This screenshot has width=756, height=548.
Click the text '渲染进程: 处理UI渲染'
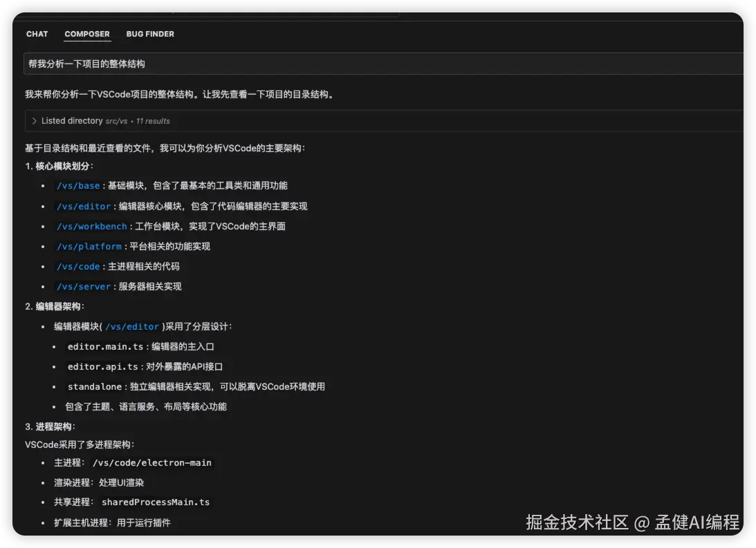[x=99, y=483]
